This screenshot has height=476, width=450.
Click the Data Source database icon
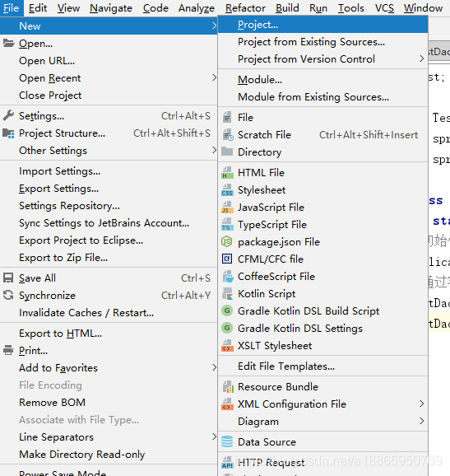coord(227,441)
